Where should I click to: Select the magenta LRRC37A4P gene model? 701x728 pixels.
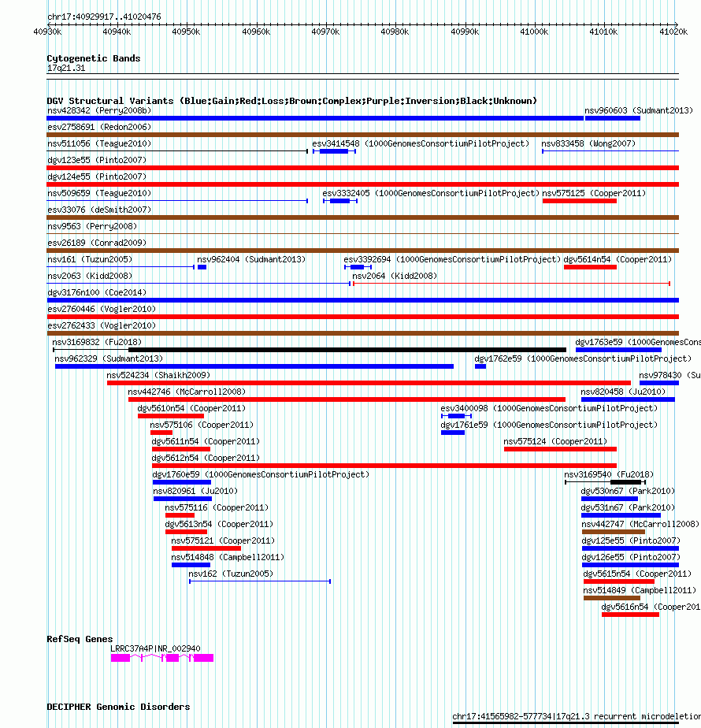(162, 658)
